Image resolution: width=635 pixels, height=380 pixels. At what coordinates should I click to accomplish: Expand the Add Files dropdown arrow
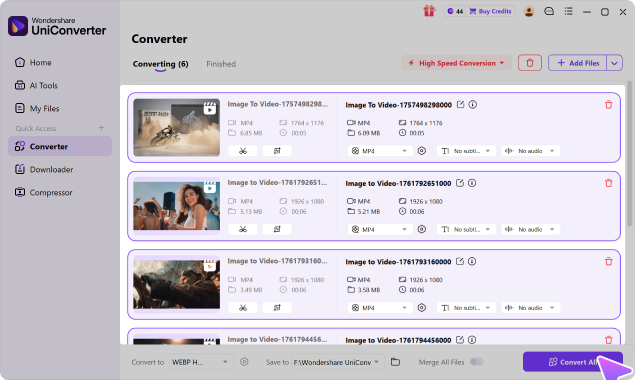[x=614, y=63]
